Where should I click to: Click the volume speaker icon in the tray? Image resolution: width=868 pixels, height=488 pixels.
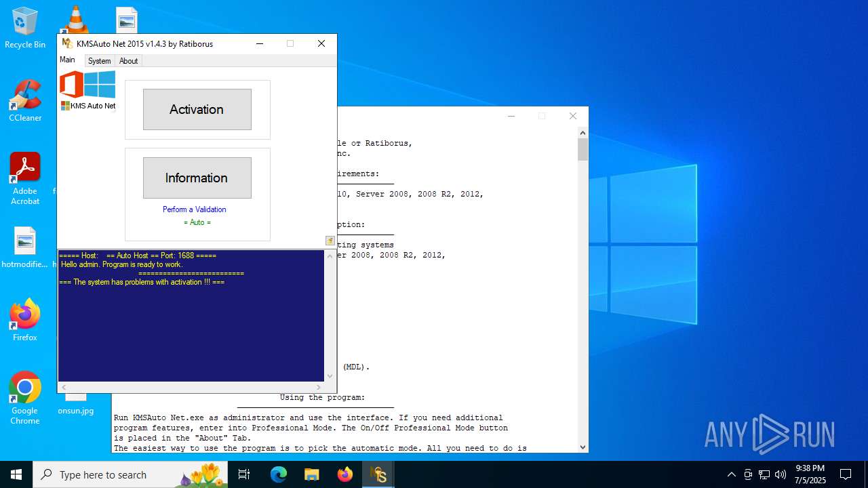pos(781,474)
